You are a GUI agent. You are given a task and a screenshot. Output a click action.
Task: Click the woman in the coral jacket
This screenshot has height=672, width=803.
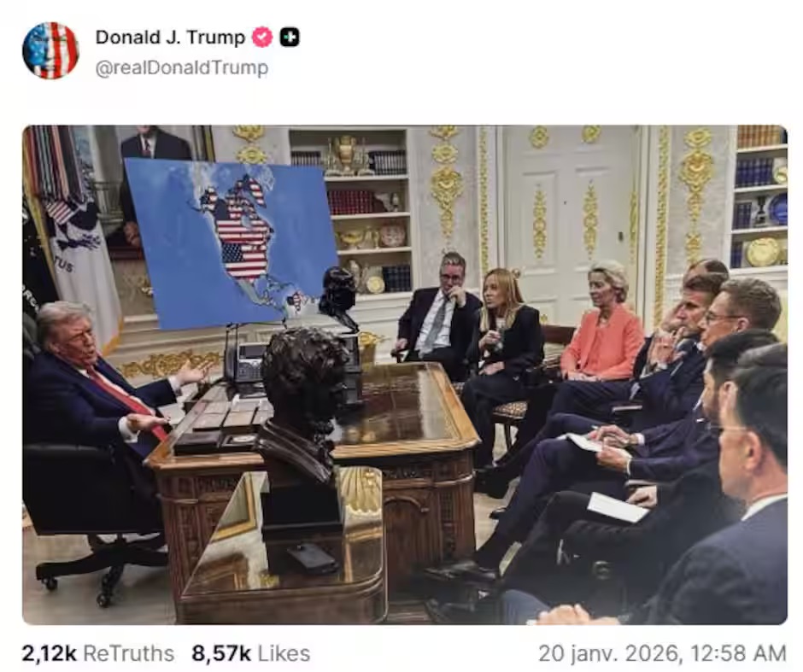(601, 328)
